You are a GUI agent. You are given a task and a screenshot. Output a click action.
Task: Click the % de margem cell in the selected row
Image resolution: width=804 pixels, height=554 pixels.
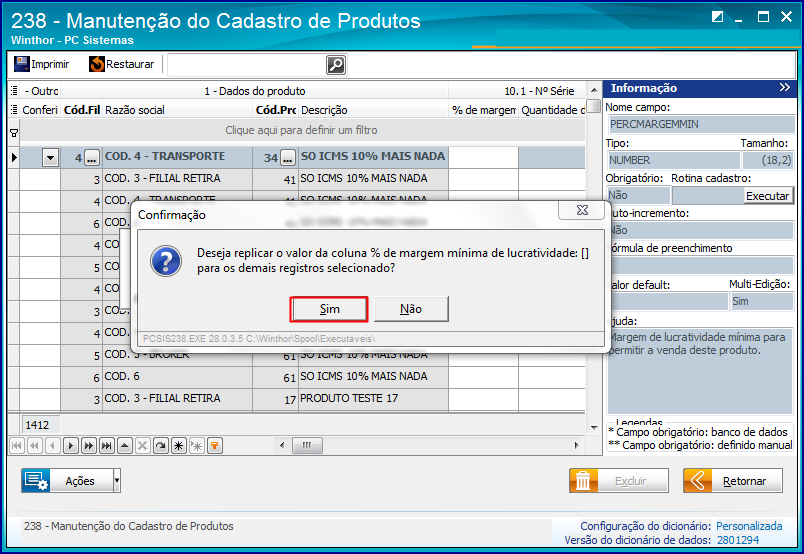click(483, 157)
